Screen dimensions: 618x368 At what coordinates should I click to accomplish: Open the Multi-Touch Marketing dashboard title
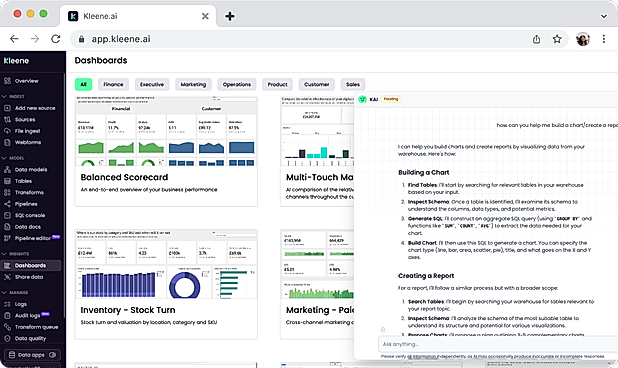(320, 177)
